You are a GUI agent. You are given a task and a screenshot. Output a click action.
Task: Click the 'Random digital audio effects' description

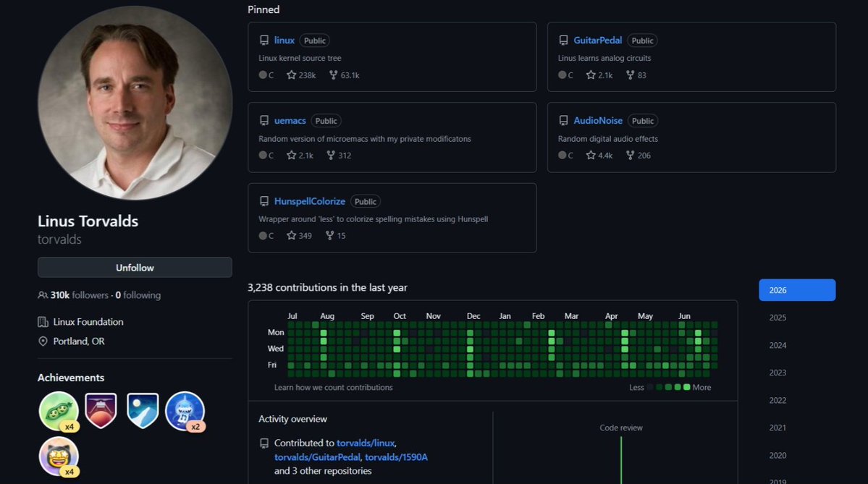coord(608,139)
